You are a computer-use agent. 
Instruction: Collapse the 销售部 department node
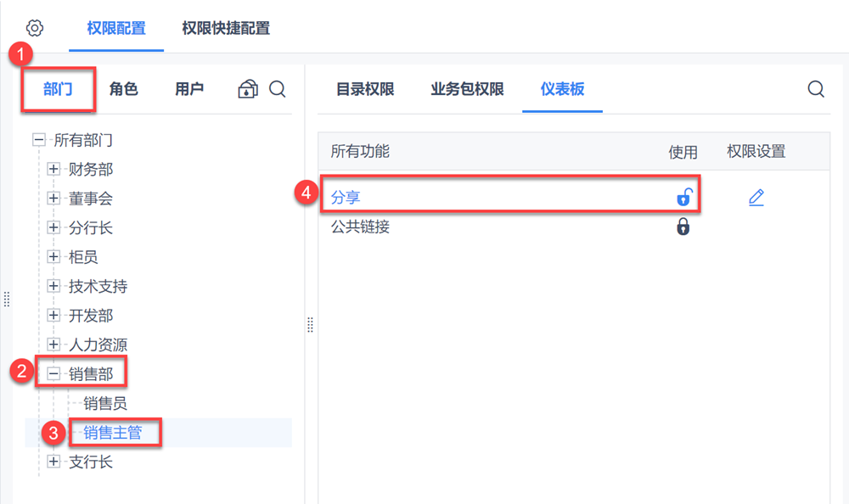[x=53, y=372]
